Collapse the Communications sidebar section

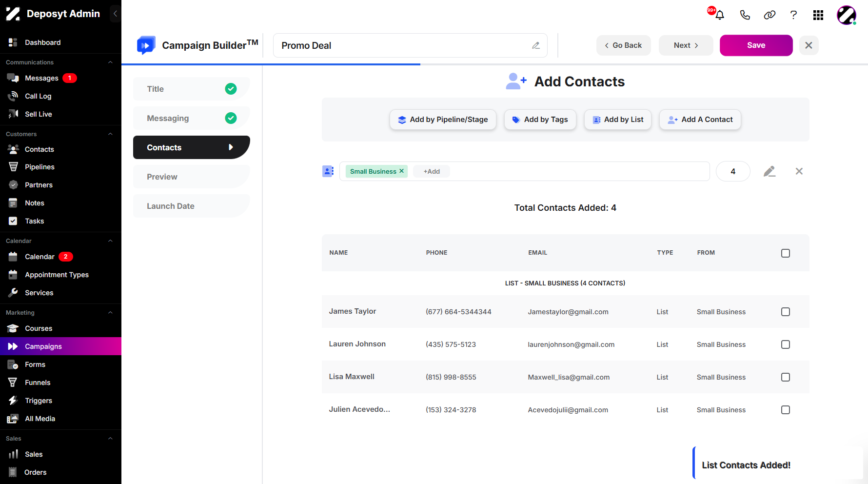click(x=110, y=62)
